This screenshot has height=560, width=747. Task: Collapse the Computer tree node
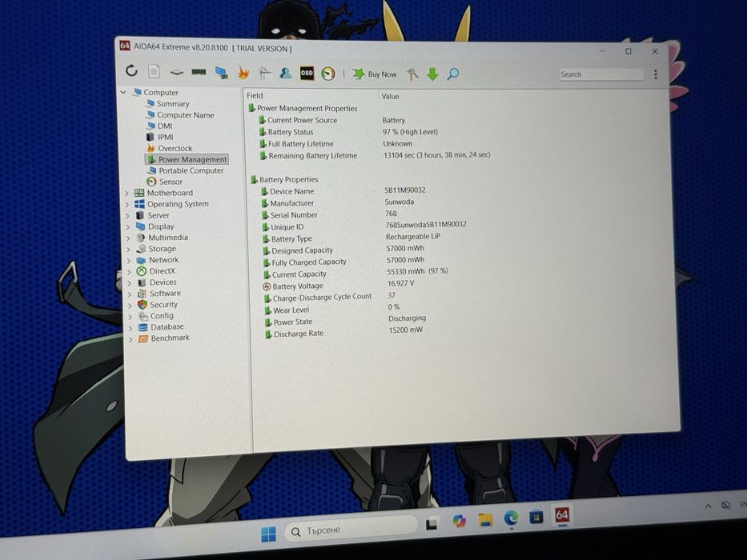pyautogui.click(x=123, y=92)
